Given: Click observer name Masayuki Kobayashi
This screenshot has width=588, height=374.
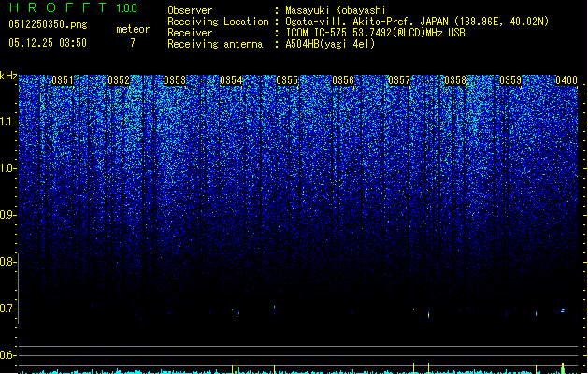Looking at the screenshot, I should [336, 10].
